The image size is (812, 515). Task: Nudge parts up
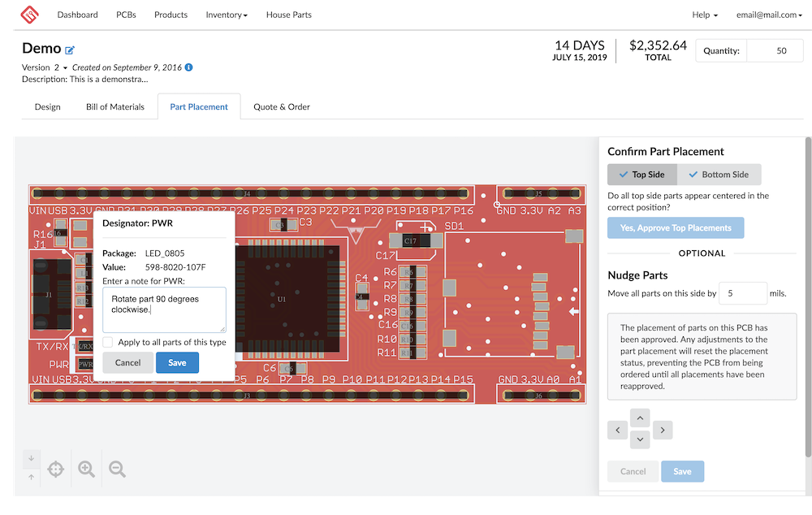click(x=640, y=418)
